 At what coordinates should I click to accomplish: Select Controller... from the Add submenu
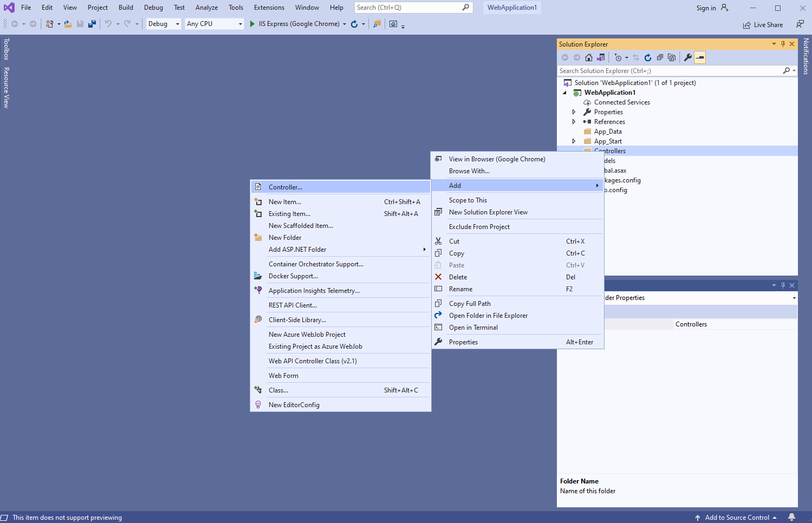(285, 187)
